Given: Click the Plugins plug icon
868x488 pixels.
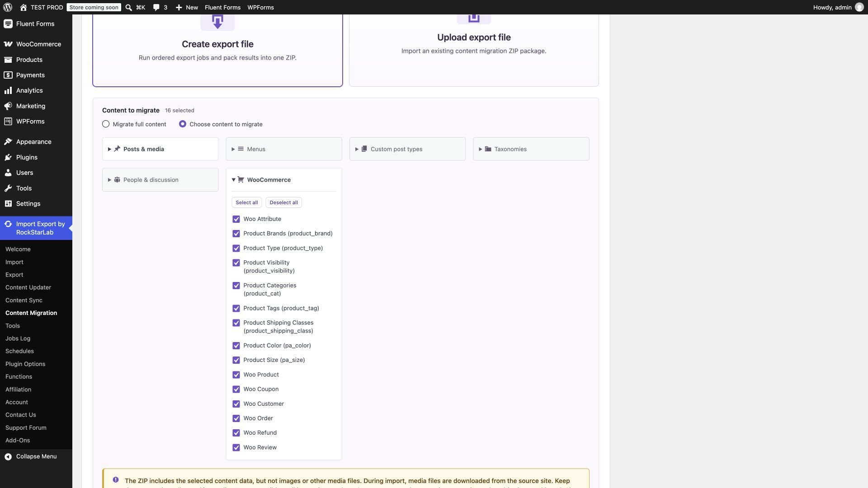Looking at the screenshot, I should point(8,157).
